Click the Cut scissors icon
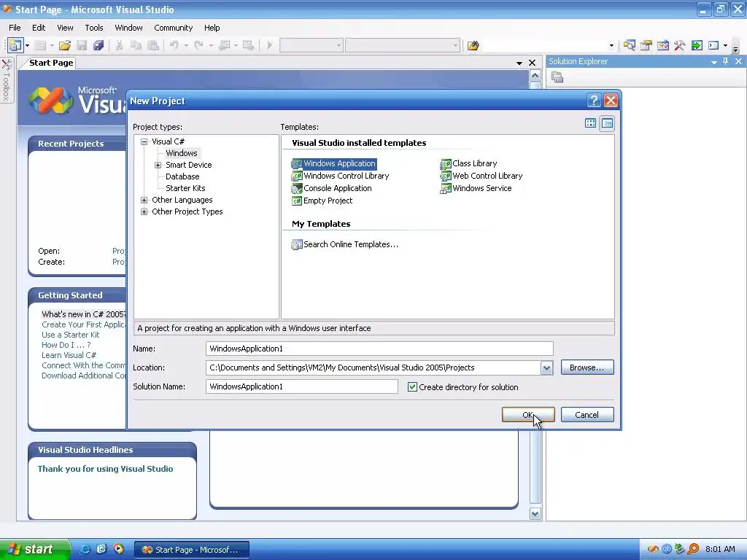The width and height of the screenshot is (747, 560). tap(119, 45)
